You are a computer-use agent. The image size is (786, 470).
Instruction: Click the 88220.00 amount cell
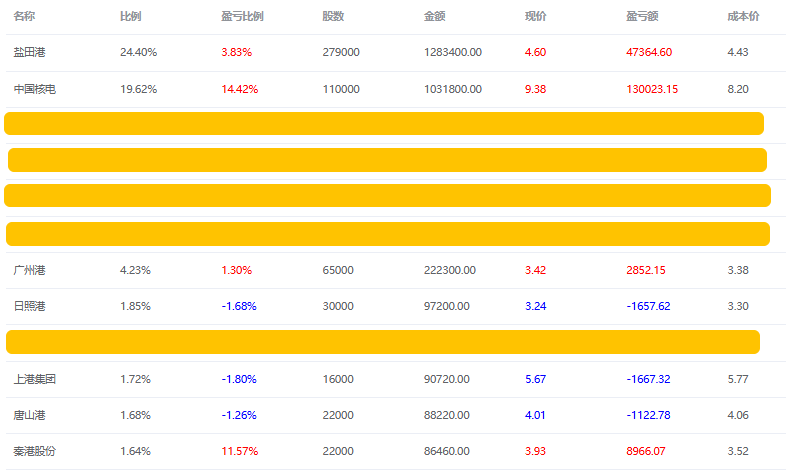pyautogui.click(x=447, y=415)
